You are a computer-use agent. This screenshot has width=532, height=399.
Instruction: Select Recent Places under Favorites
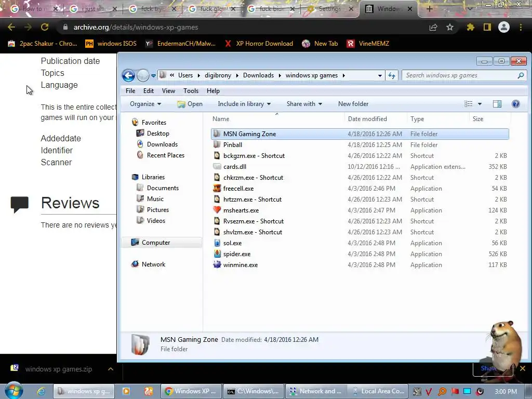(165, 155)
